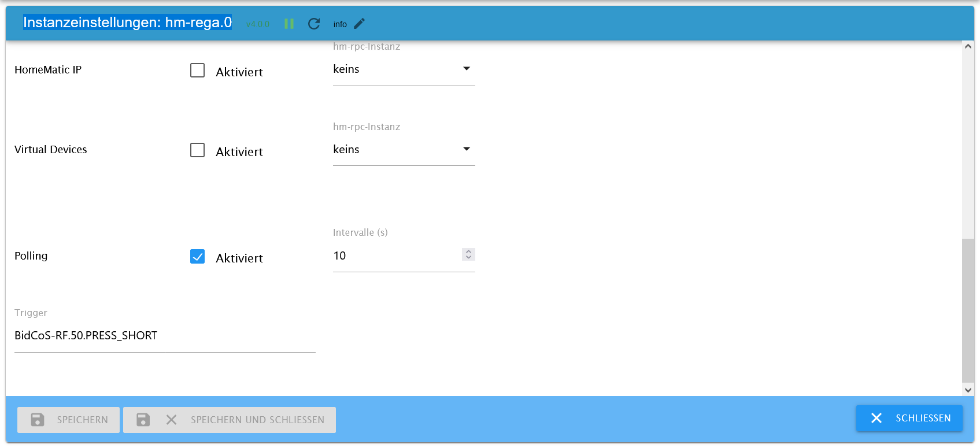980x448 pixels.
Task: Open HomeMatic IP hm-rpc-Instanz dropdown
Action: (x=404, y=69)
